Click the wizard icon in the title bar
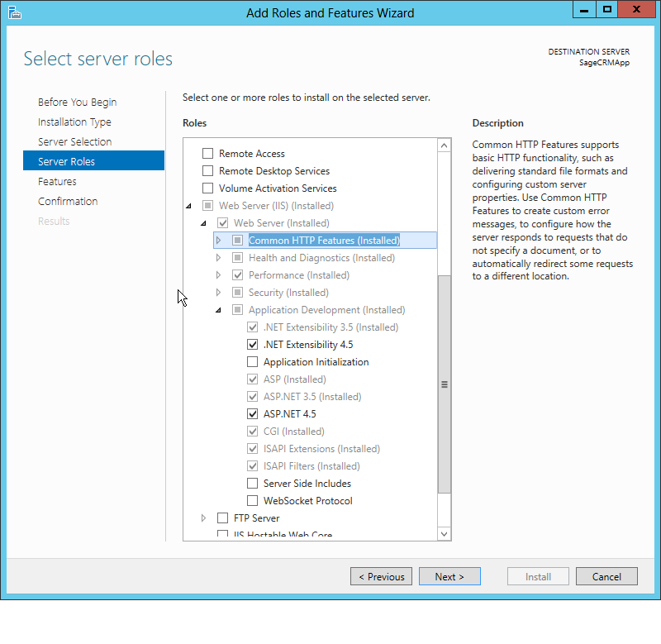Screen dimensions: 661x644 click(x=15, y=12)
